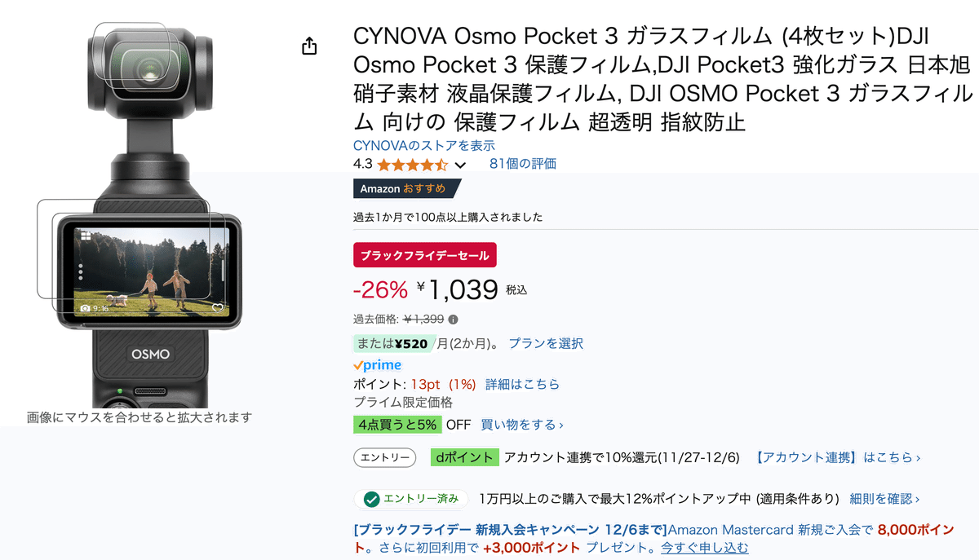Image resolution: width=979 pixels, height=560 pixels.
Task: Click the エントリー outlined button
Action: click(x=385, y=457)
